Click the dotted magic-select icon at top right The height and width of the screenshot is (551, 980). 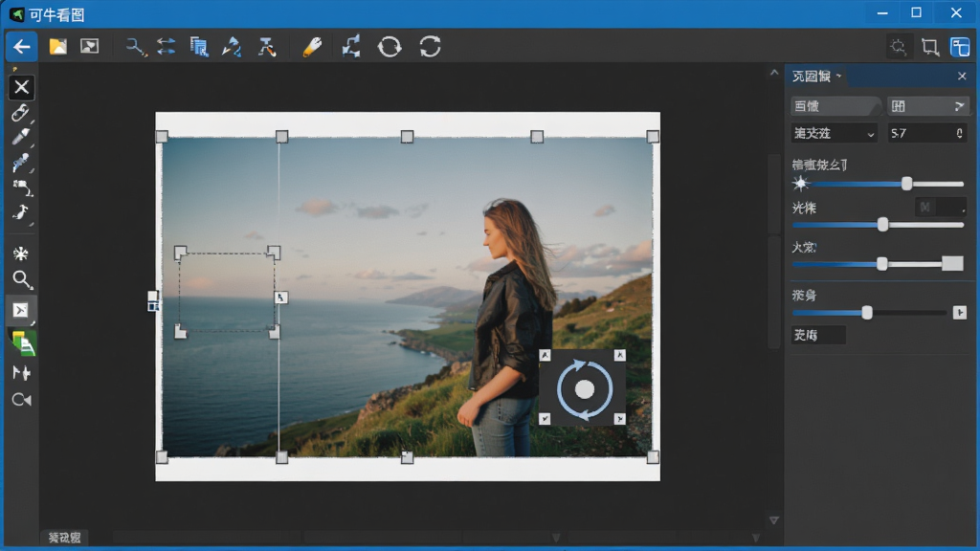[x=899, y=47]
